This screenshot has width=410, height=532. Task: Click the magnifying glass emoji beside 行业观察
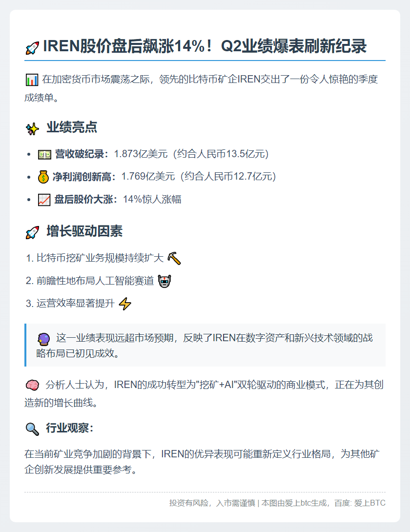coord(32,429)
